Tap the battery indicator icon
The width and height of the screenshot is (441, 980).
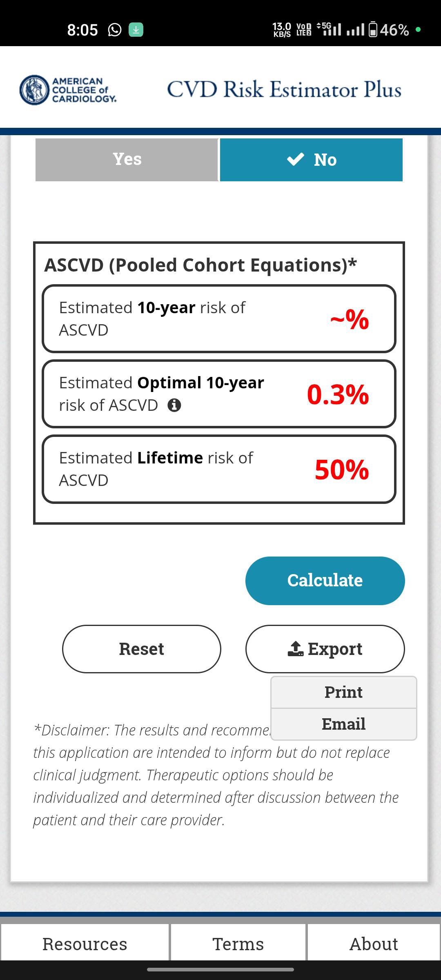coord(373,30)
